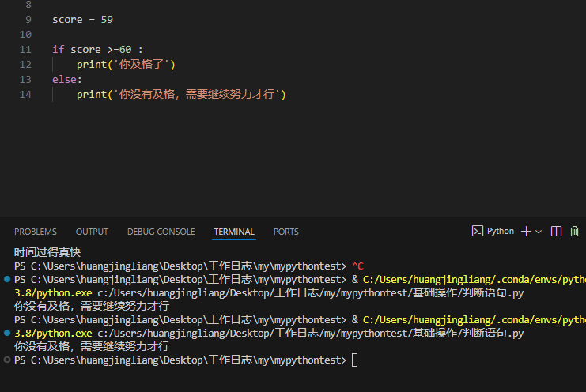
Task: Click the red ^C text in terminal
Action: pyautogui.click(x=358, y=266)
